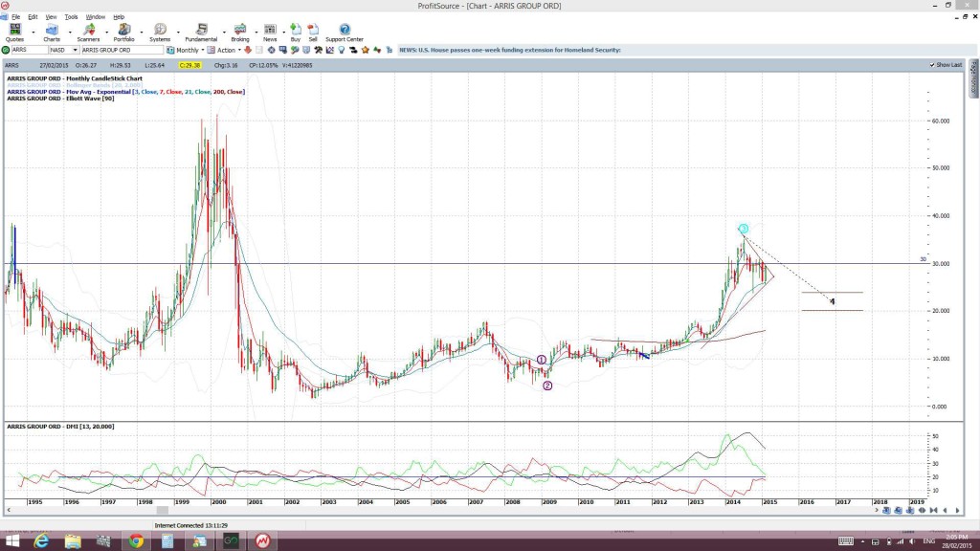Expand the Charts dropdown arrow
Screen dimensions: 980x551
(69, 33)
